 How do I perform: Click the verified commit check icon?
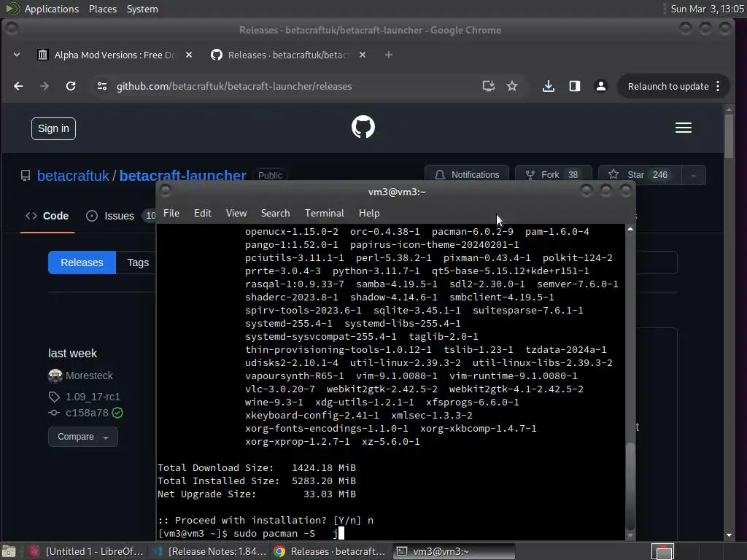[117, 413]
